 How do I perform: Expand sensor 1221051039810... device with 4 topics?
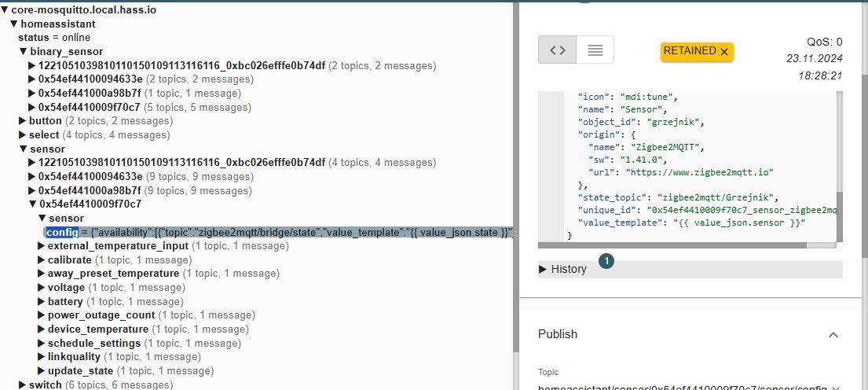(32, 163)
